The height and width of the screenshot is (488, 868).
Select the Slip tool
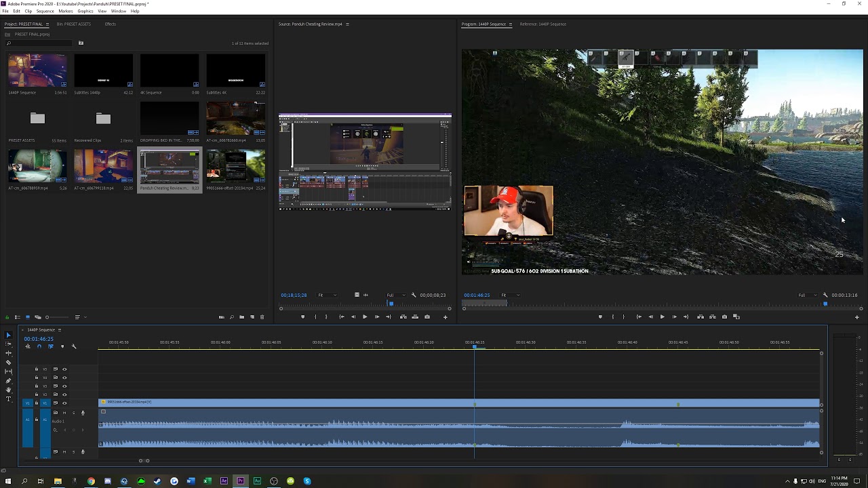point(8,371)
